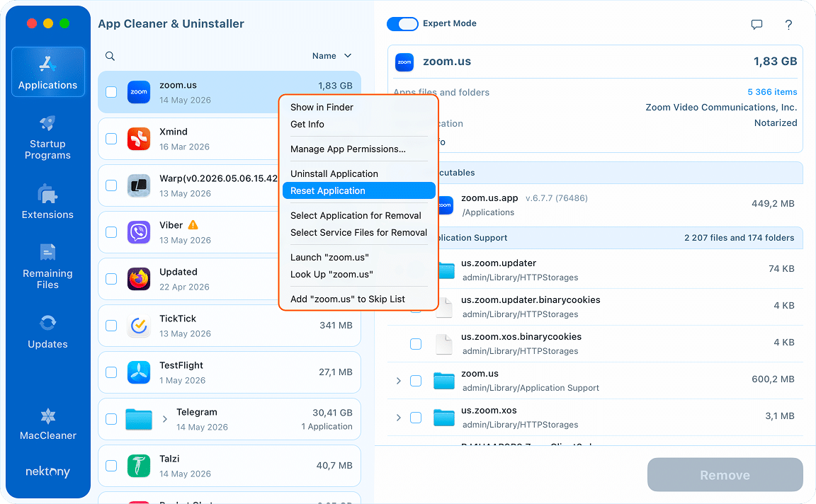Choose Uninstall Application

pos(358,173)
